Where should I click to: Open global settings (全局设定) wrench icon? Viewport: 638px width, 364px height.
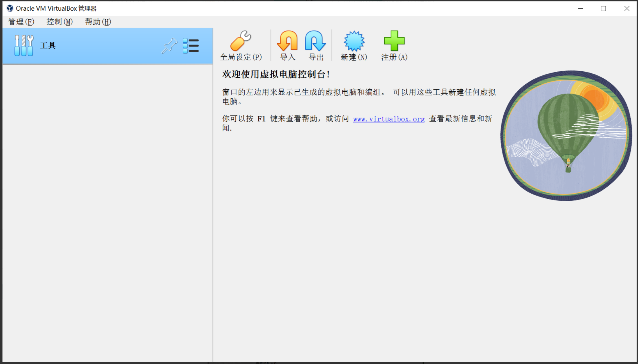pos(241,41)
